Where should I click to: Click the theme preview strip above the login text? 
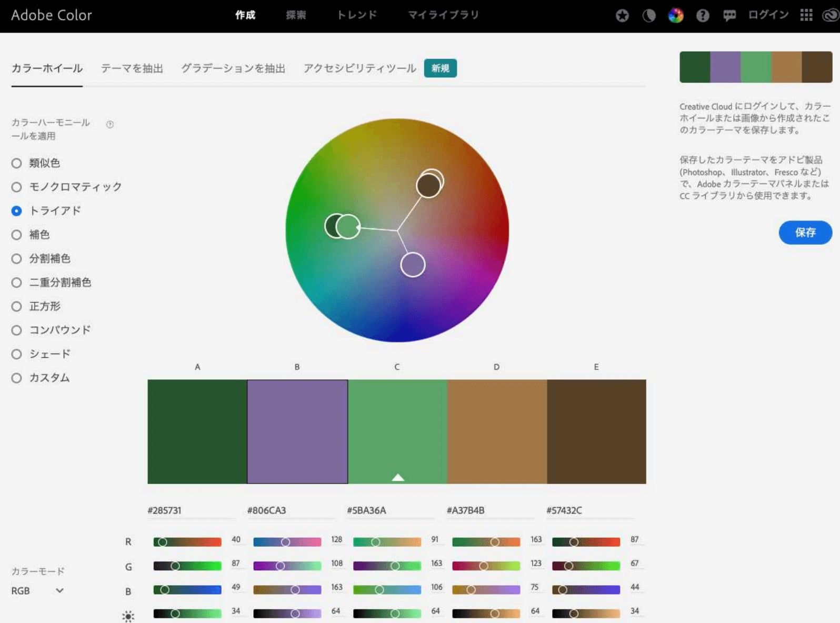point(756,67)
